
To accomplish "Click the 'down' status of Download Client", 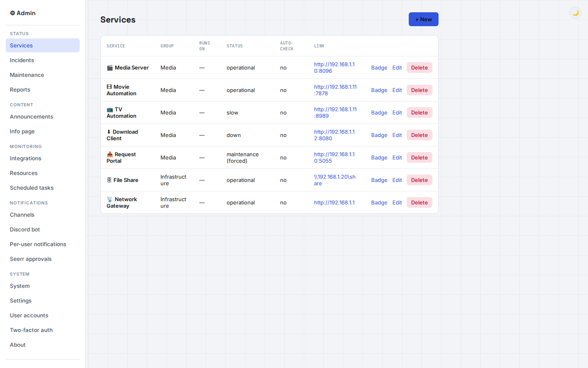I will (x=234, y=135).
